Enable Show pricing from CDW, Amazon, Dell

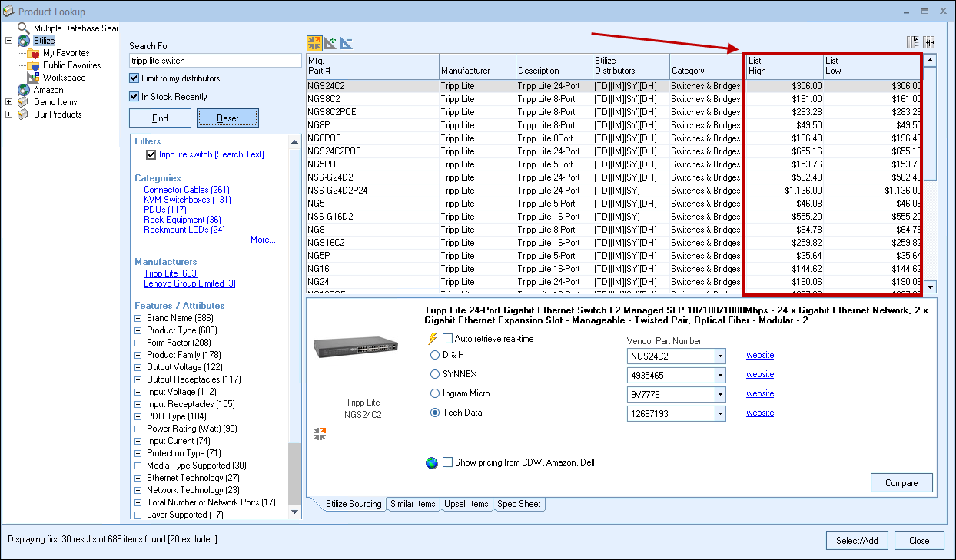[447, 462]
